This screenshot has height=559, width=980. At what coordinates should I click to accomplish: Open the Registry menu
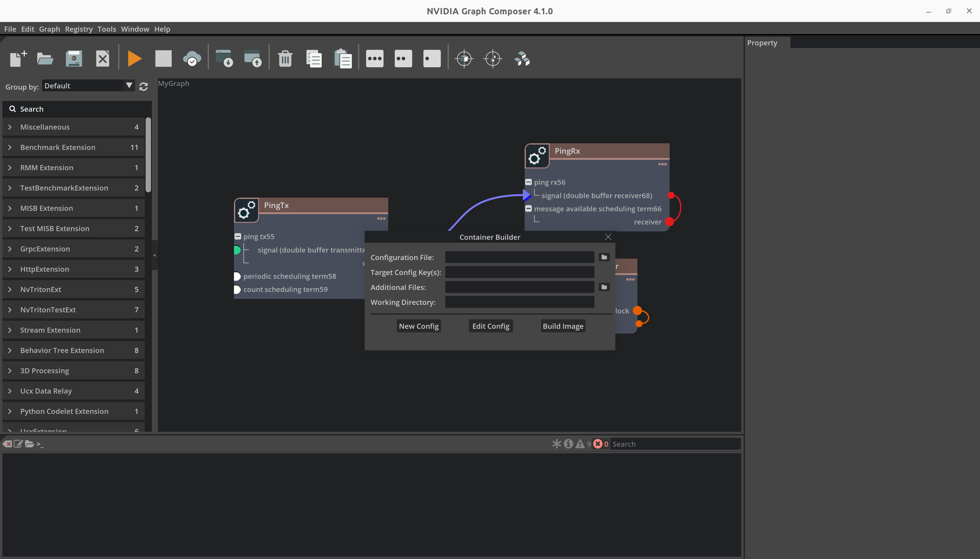pyautogui.click(x=78, y=29)
